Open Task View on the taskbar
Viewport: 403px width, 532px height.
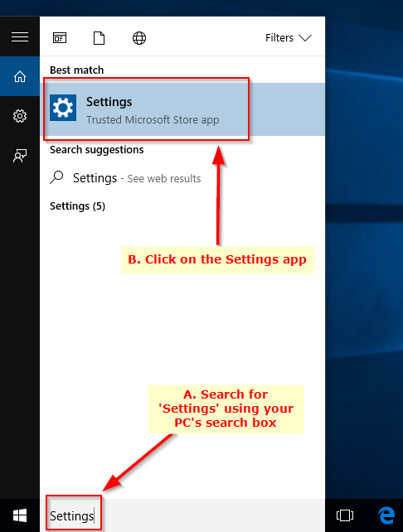coord(345,515)
